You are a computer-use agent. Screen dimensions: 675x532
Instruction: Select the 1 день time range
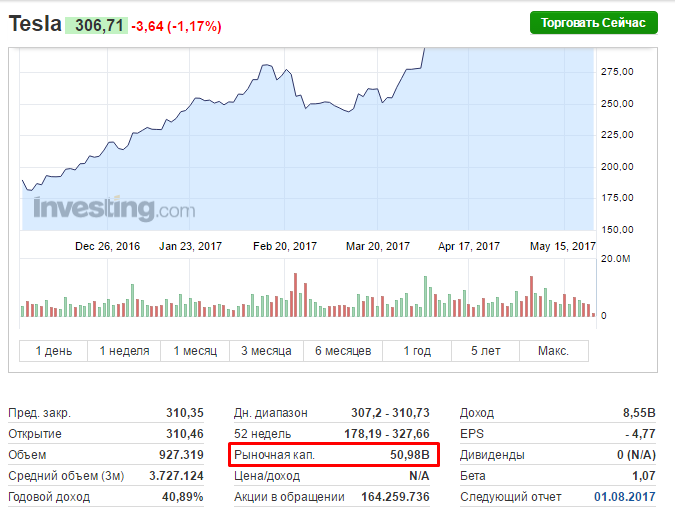tap(54, 350)
